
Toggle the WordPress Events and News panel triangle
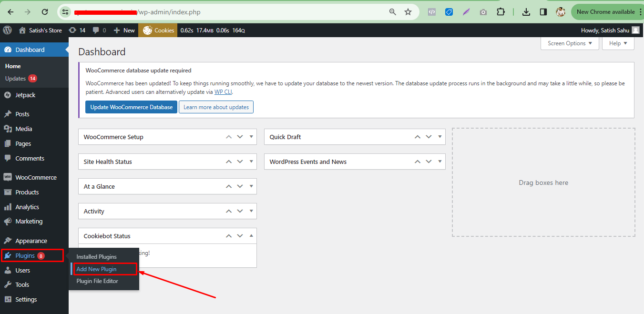440,162
